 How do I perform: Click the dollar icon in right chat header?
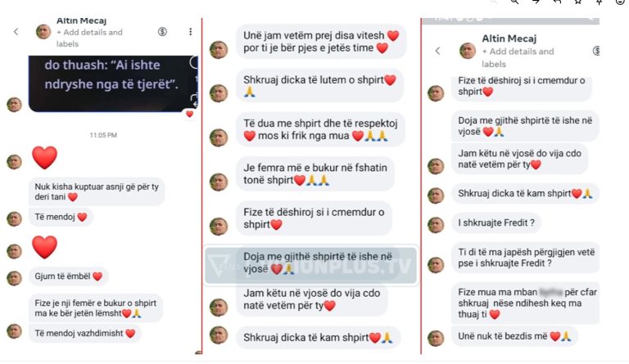(x=596, y=51)
